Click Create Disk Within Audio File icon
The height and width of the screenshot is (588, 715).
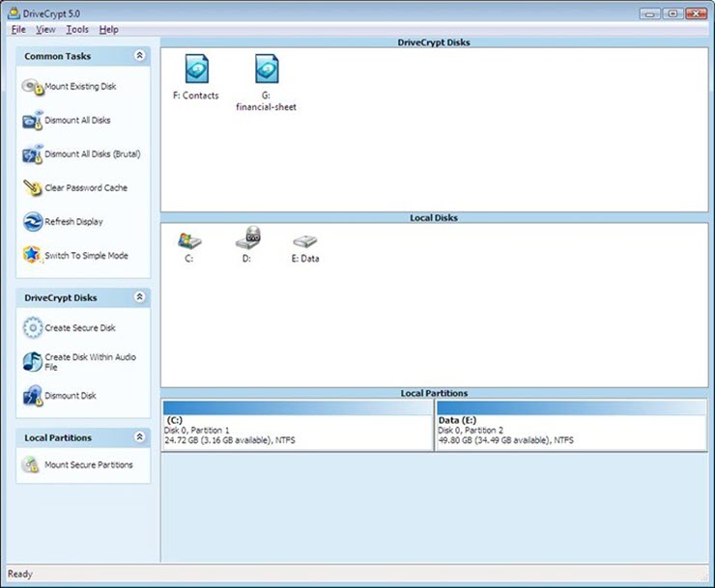point(32,362)
